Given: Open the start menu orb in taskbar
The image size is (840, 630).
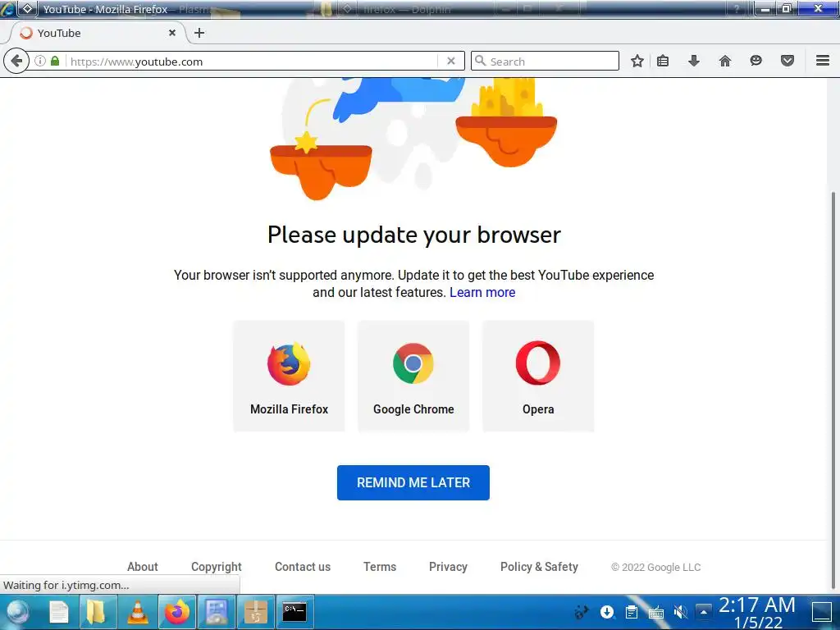Looking at the screenshot, I should 17,612.
